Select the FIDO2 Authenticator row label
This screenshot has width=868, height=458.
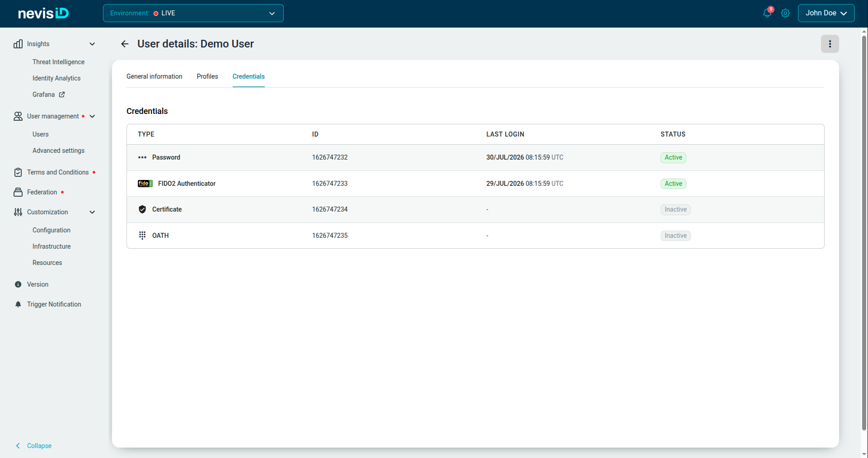coord(187,184)
